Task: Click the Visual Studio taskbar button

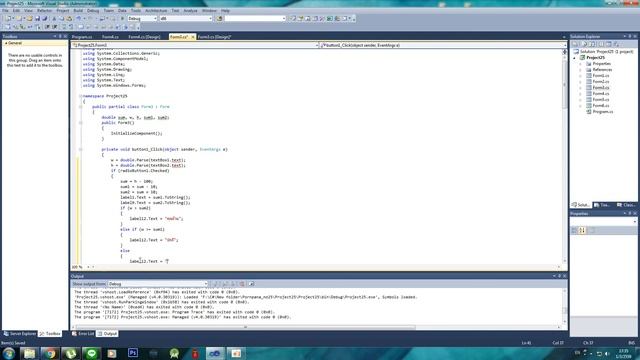Action: click(x=215, y=353)
